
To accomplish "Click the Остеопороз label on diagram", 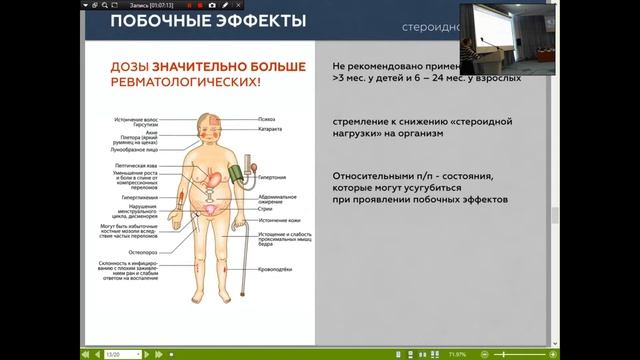I will pos(143,252).
